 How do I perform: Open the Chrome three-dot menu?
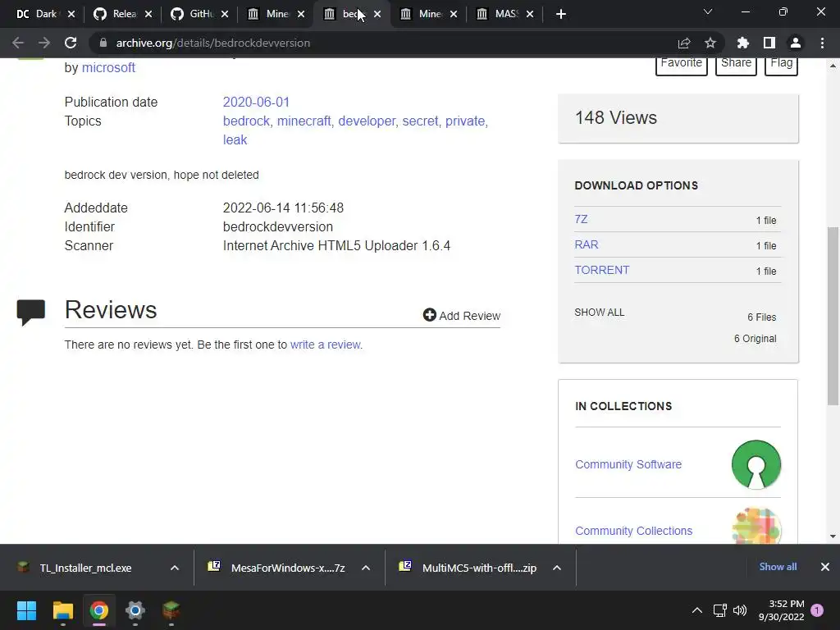click(822, 43)
